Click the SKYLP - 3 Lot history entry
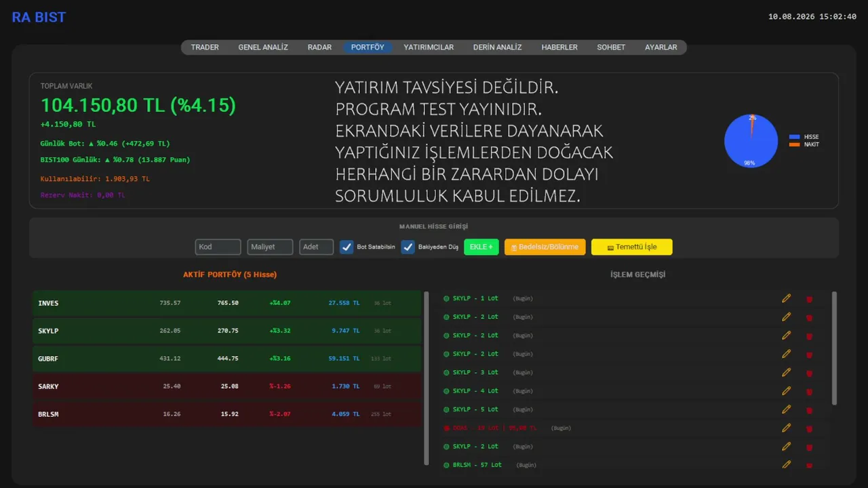The height and width of the screenshot is (488, 868). click(475, 372)
